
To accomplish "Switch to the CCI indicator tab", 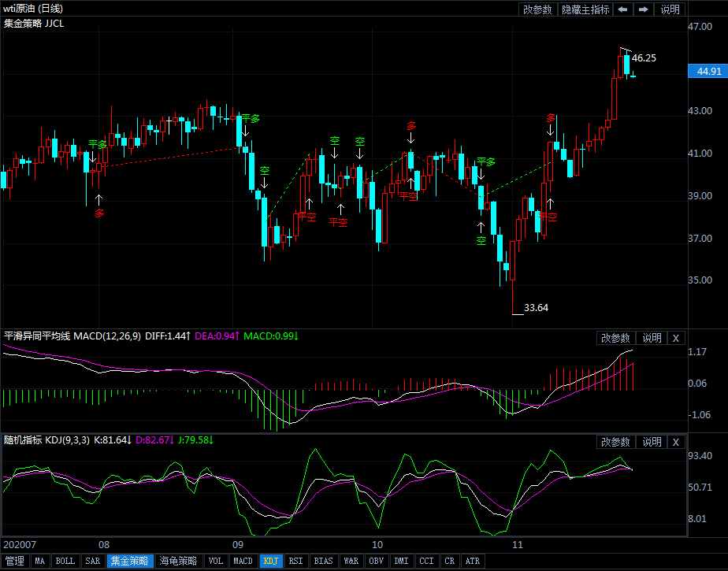I will click(x=427, y=562).
